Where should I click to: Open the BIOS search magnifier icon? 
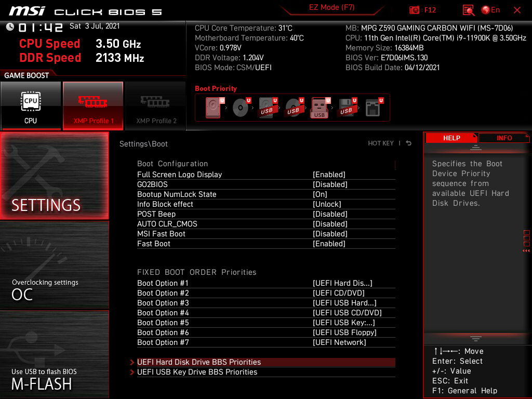click(468, 10)
